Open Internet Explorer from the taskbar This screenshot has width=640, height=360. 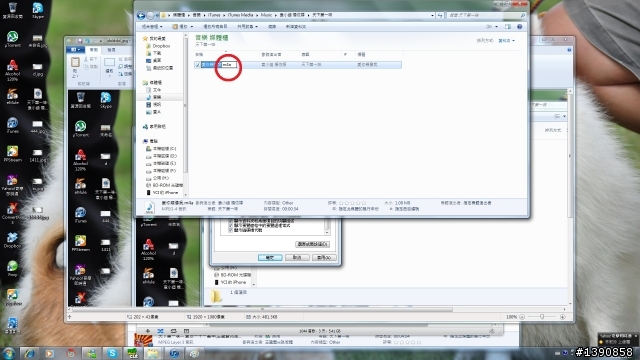coord(29,353)
